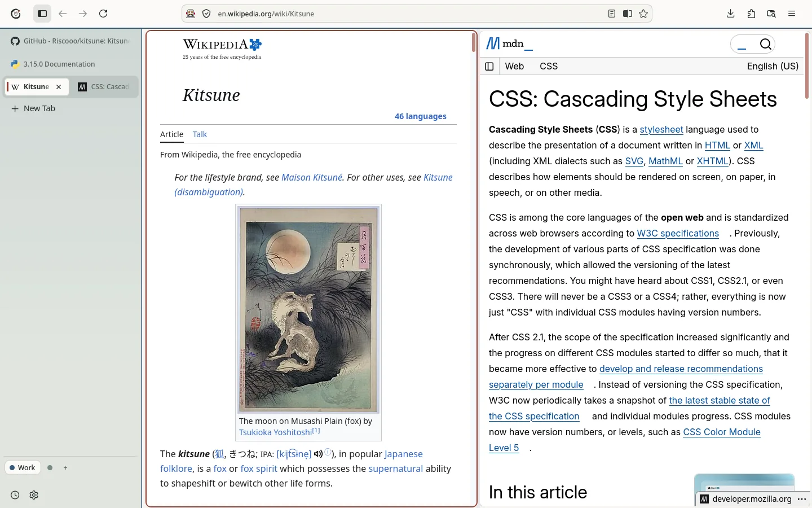Select the Work workspace
The width and height of the screenshot is (812, 508).
23,467
